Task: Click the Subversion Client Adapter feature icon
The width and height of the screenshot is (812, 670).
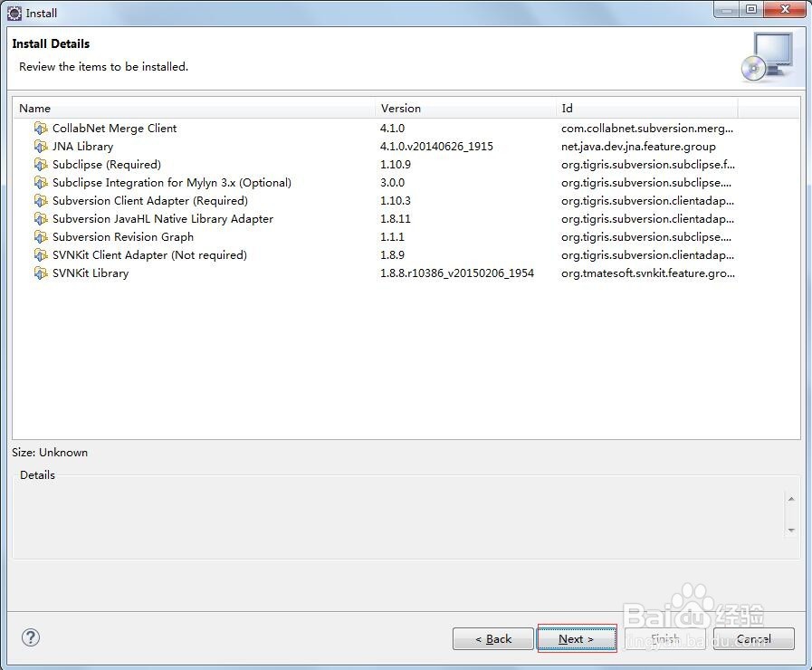Action: coord(41,200)
